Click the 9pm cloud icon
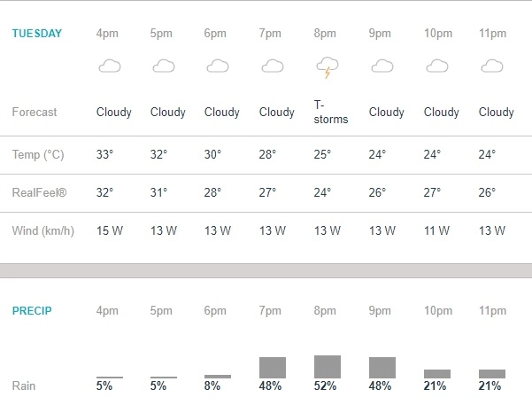532x405 pixels. tap(382, 66)
